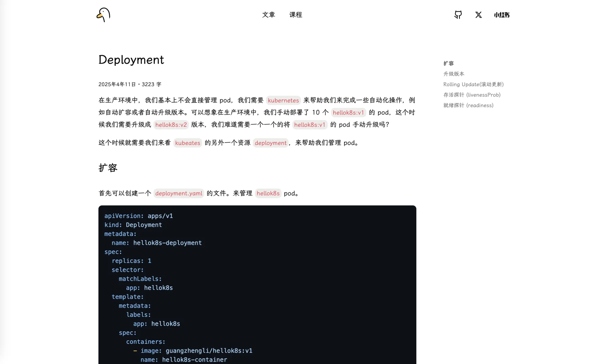Open the Rolling Update(滚动更新) outline entry
Viewport: 616px width, 364px height.
pos(473,84)
